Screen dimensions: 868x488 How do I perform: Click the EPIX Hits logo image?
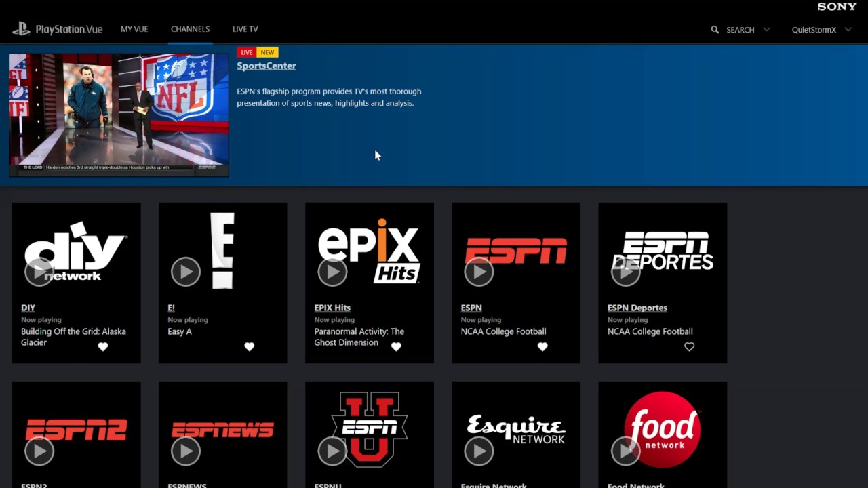370,250
